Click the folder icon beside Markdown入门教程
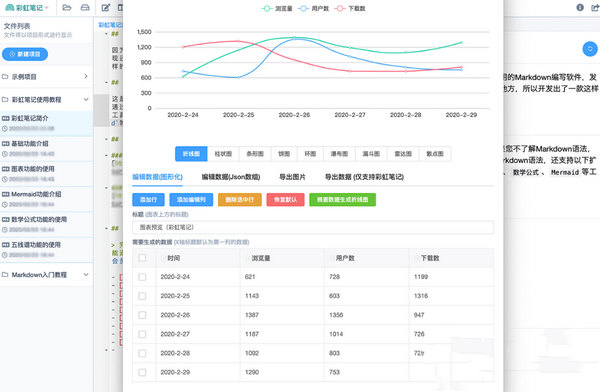 coord(5,274)
